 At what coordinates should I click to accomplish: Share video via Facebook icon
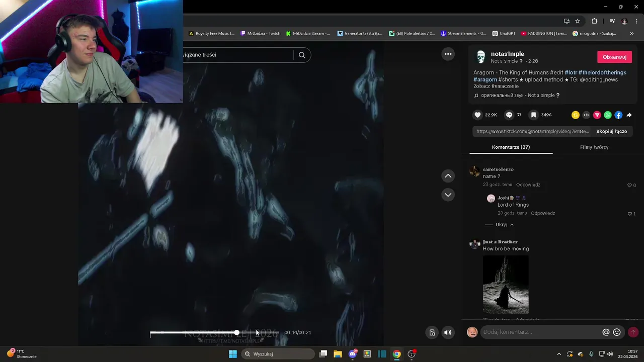[x=618, y=115]
